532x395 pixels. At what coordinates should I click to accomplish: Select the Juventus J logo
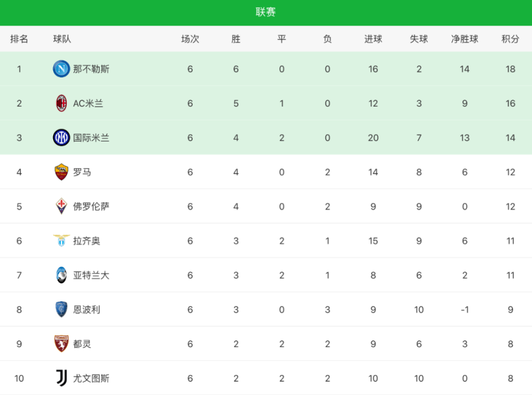pyautogui.click(x=61, y=378)
